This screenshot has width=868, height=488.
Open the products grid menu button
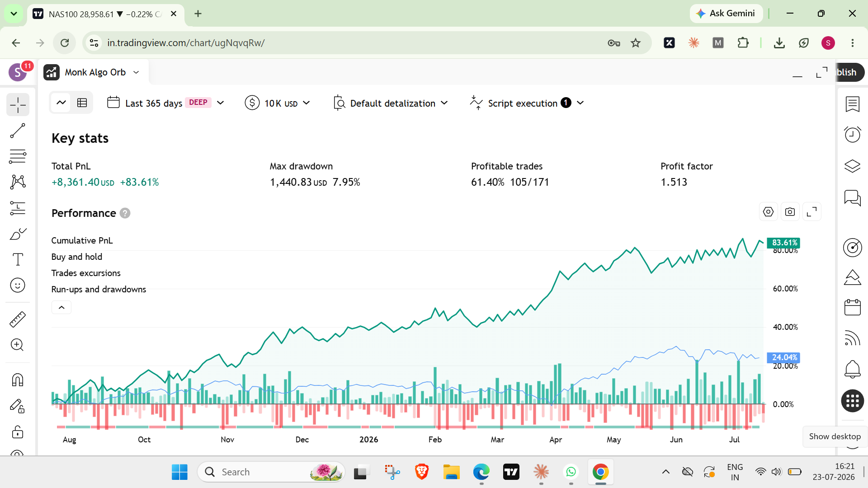853,401
